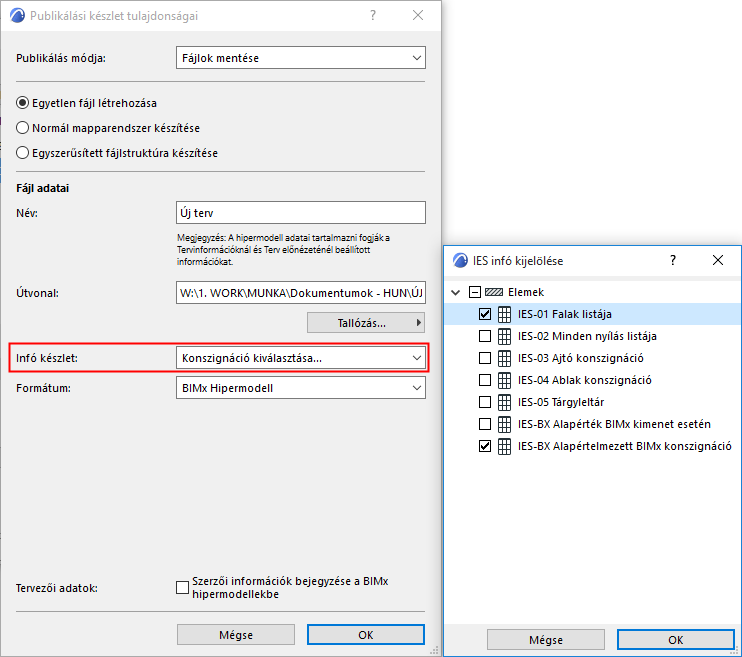
Task: Click the Útvonal path field
Action: (301, 293)
